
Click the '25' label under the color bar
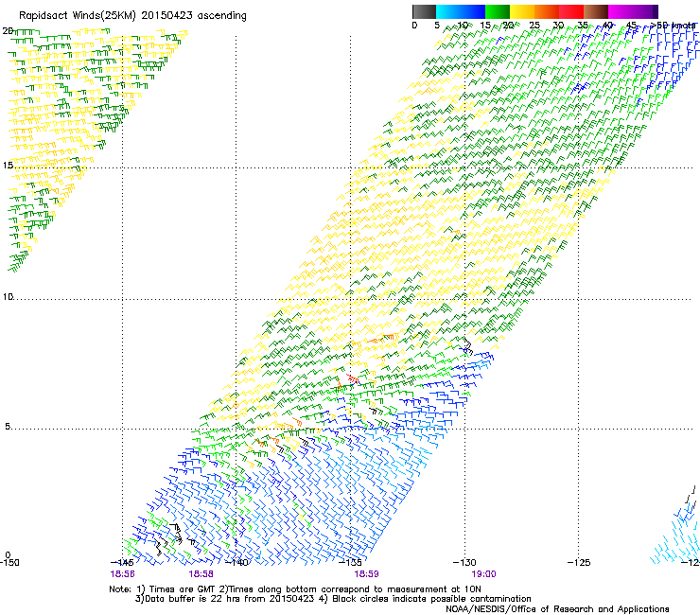pyautogui.click(x=534, y=26)
